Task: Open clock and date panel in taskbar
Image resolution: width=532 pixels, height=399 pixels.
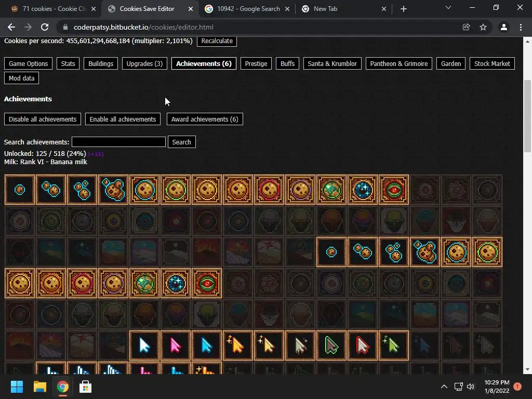Action: (497, 387)
